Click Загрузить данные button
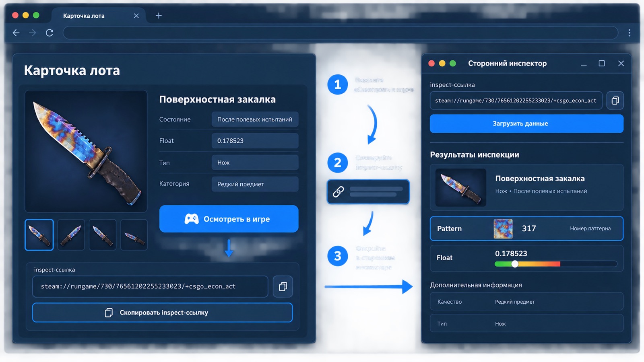This screenshot has height=362, width=644. [x=526, y=123]
